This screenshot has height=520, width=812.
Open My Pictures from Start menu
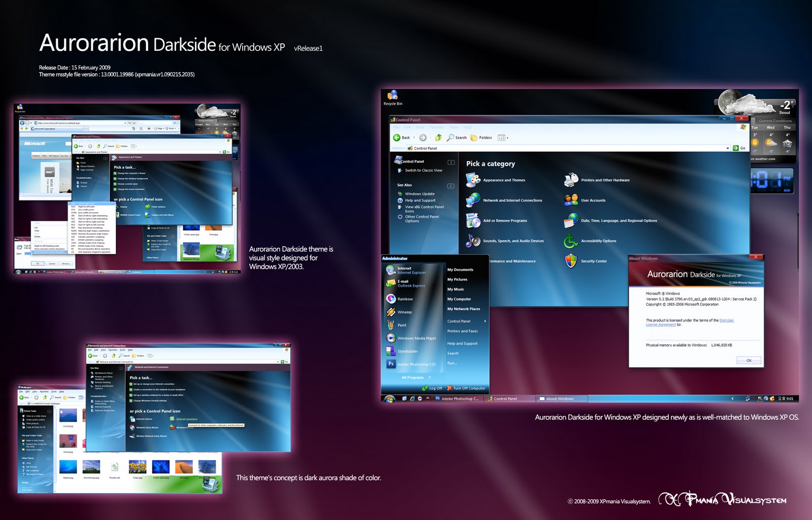click(x=457, y=279)
